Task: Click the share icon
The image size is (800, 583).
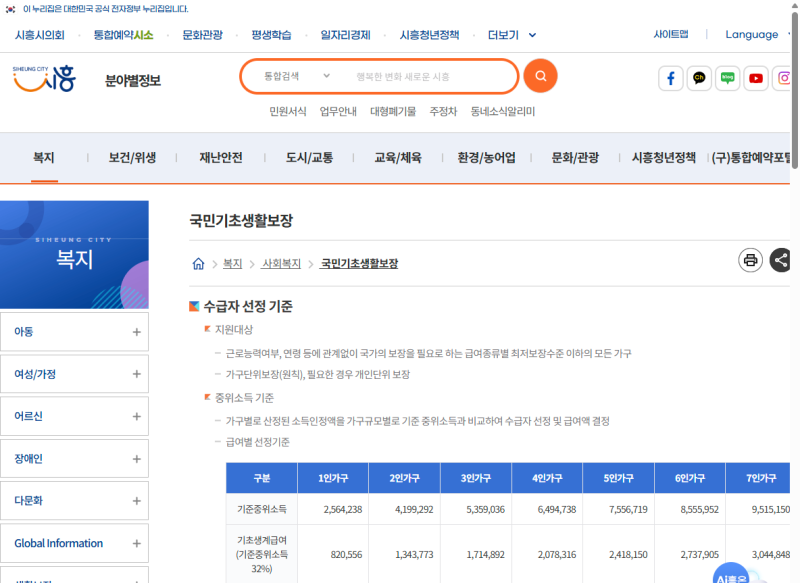Action: pos(780,260)
